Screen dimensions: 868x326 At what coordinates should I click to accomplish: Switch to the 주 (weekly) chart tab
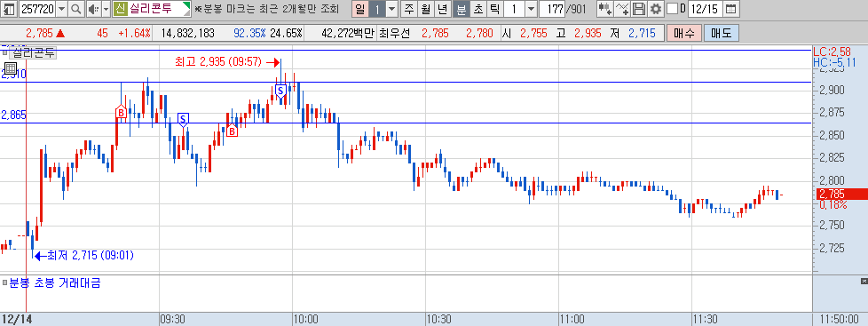pos(409,8)
